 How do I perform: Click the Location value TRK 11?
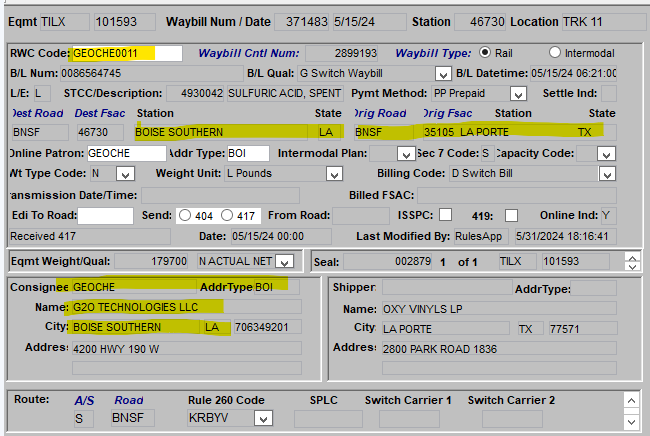tap(603, 22)
